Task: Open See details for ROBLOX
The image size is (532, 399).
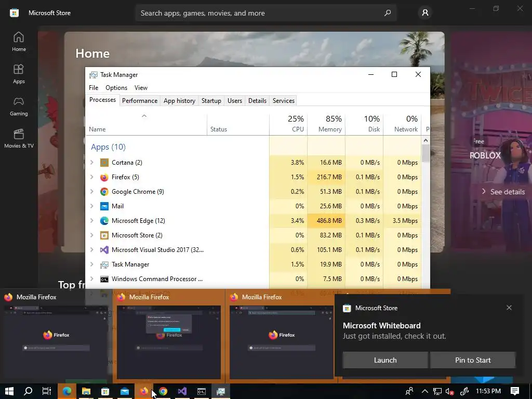Action: (503, 192)
